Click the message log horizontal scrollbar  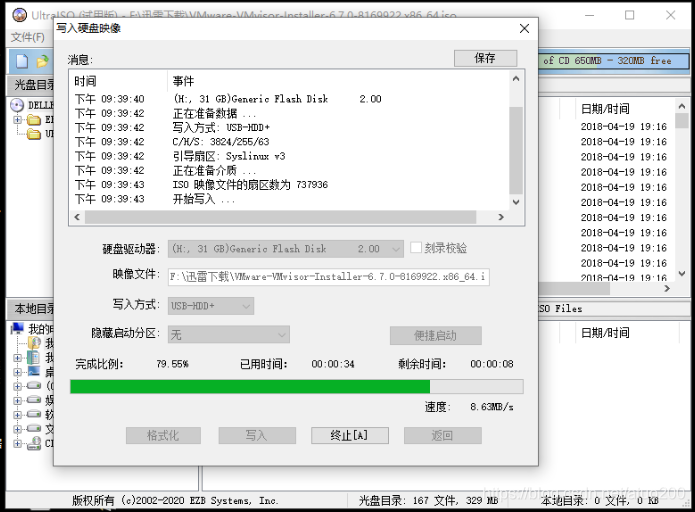point(280,217)
